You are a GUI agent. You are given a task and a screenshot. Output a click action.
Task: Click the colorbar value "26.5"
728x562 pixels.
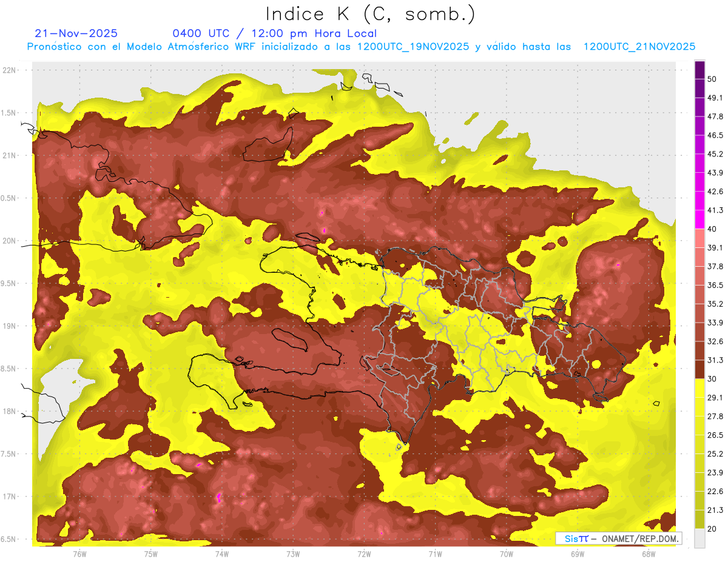tap(715, 435)
